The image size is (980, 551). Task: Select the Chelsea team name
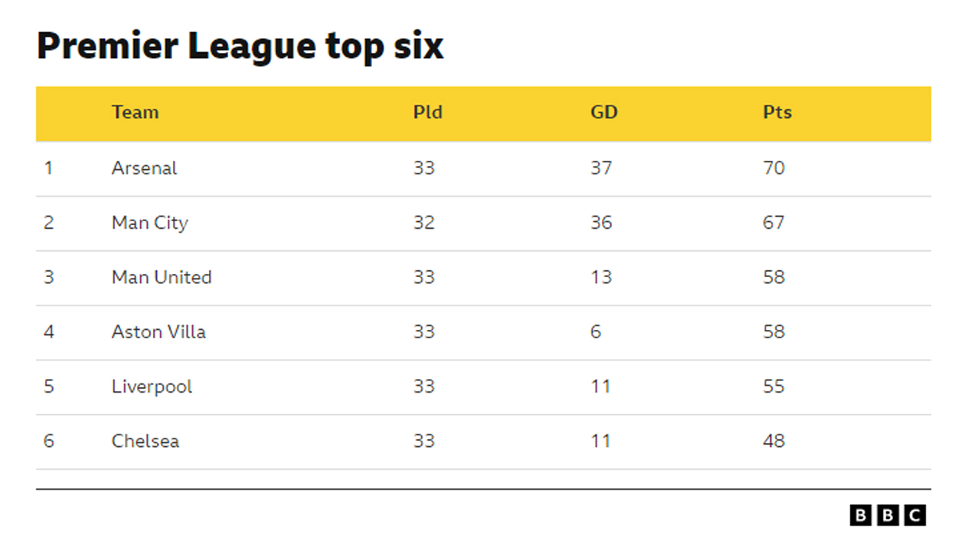(145, 441)
